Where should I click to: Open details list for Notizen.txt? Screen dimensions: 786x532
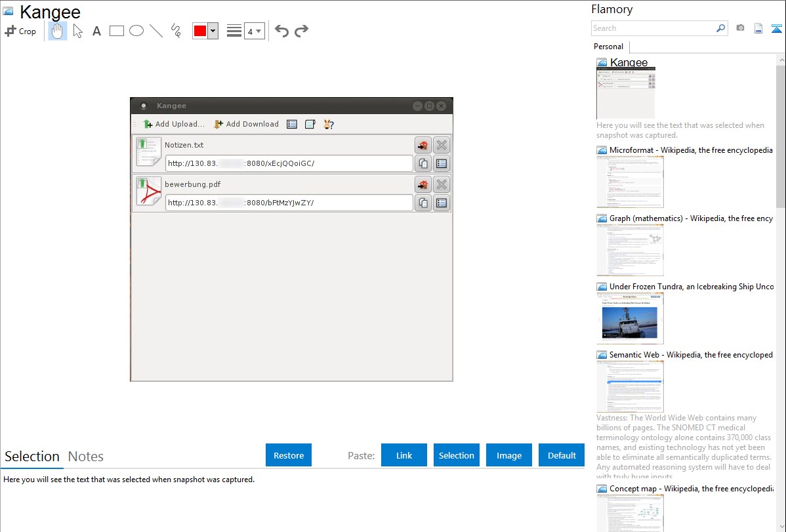442,163
